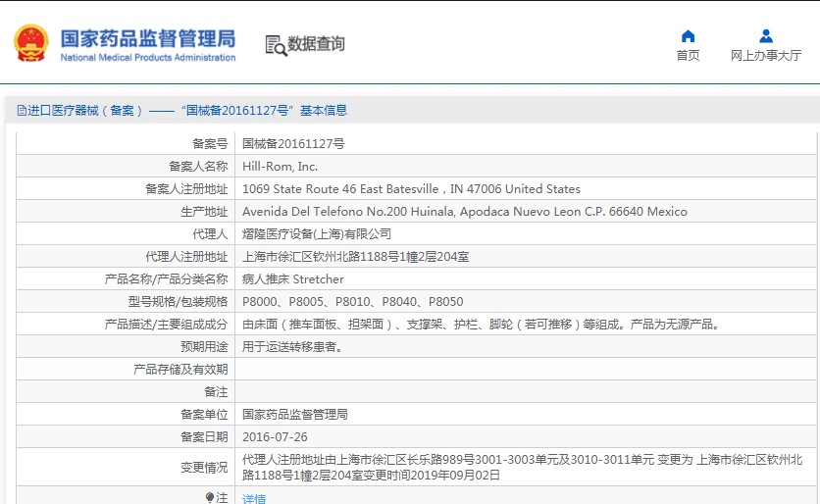The width and height of the screenshot is (820, 504).
Task: Click the national emblem logo icon
Action: (x=30, y=43)
